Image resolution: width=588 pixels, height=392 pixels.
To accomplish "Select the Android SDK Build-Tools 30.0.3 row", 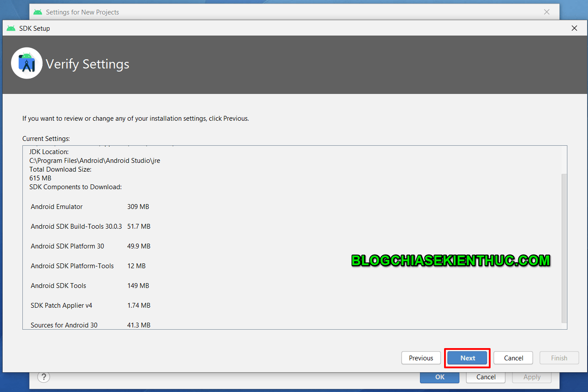I will (x=90, y=226).
